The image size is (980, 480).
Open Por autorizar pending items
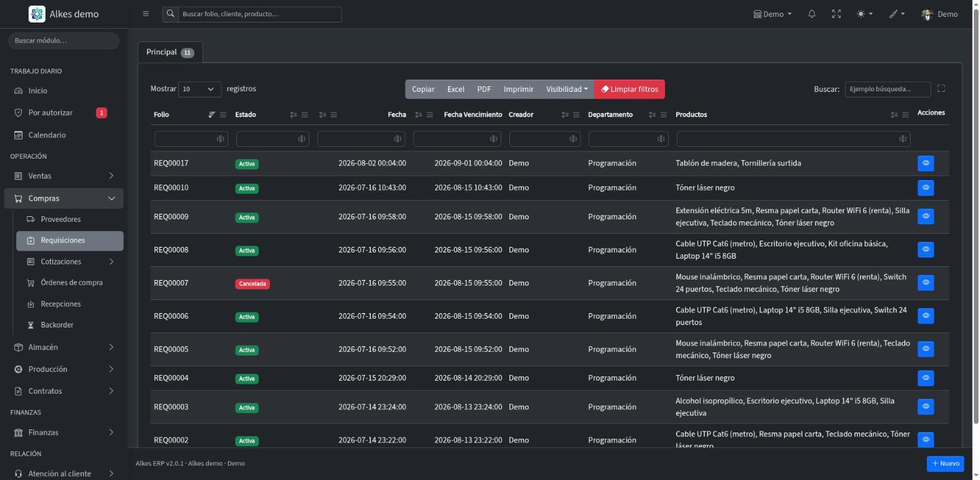(x=64, y=113)
